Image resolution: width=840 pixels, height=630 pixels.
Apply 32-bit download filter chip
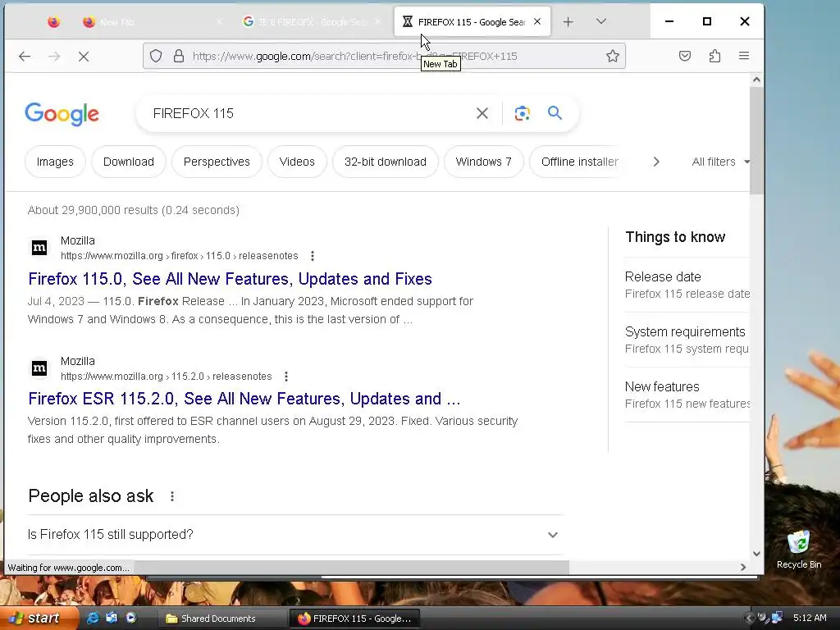[386, 162]
